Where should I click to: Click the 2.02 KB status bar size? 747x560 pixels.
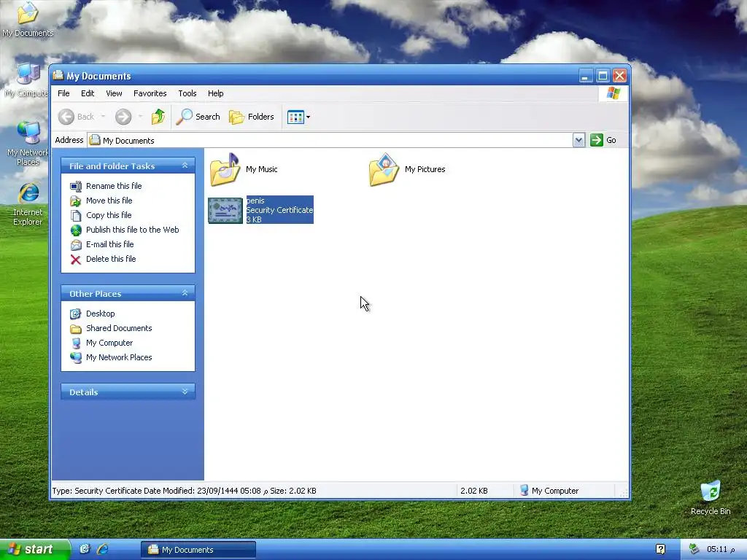pyautogui.click(x=474, y=491)
